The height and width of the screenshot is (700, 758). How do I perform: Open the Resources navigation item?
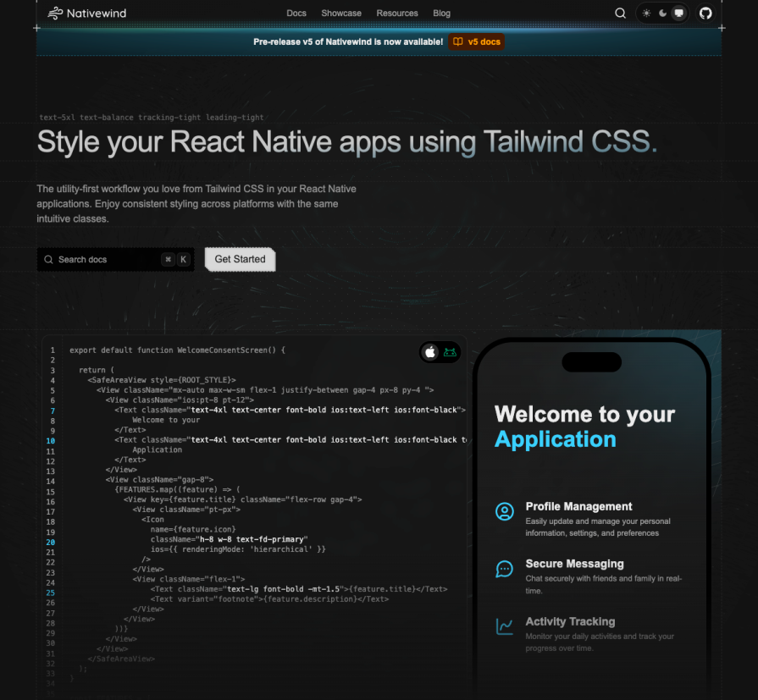[x=397, y=13]
